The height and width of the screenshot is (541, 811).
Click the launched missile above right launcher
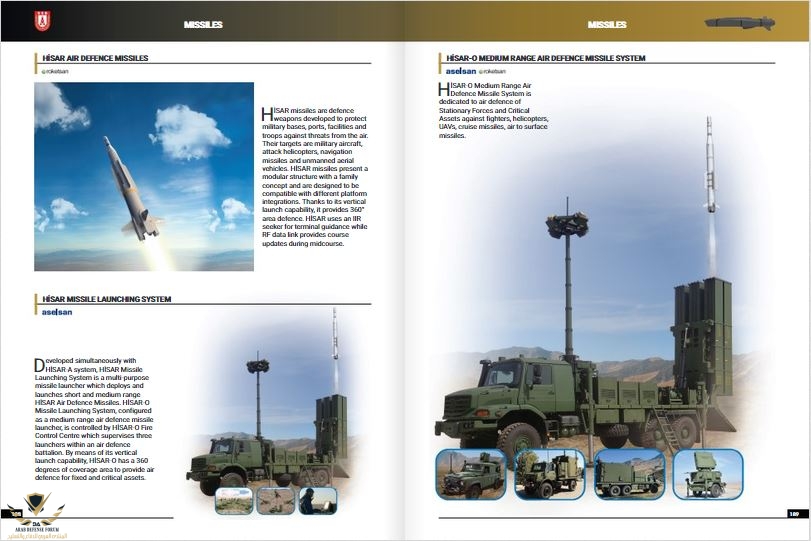[711, 164]
